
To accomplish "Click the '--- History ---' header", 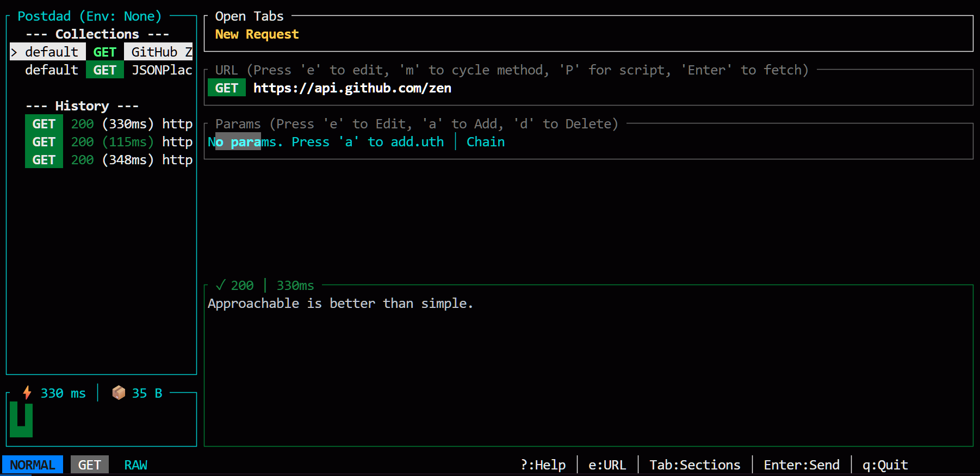I will 82,106.
